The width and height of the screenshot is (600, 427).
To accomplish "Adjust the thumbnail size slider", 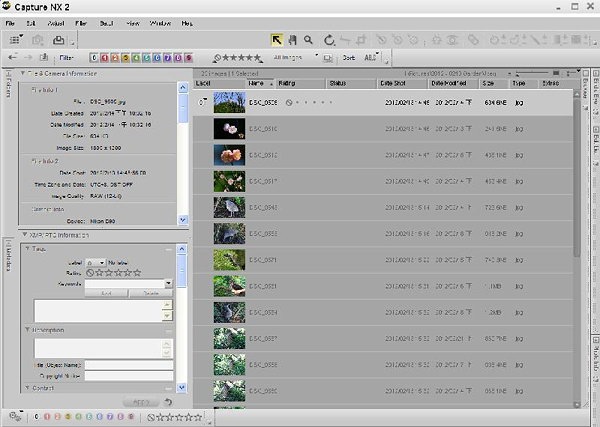I will tap(534, 73).
